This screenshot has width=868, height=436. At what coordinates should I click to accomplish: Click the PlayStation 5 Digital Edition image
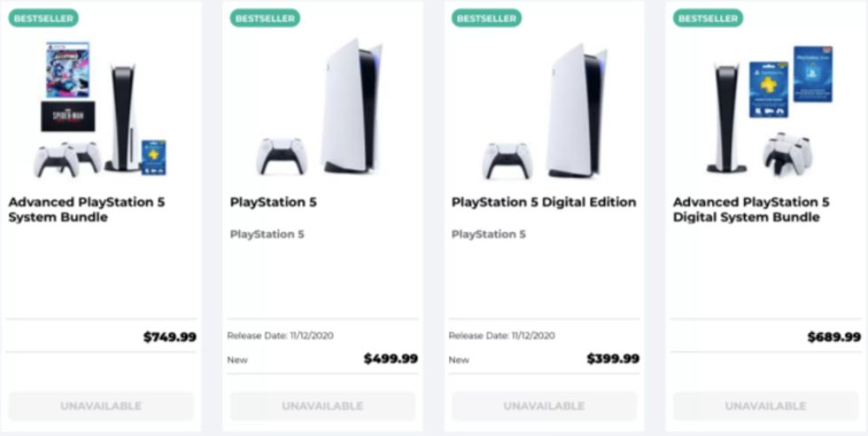pos(544,110)
